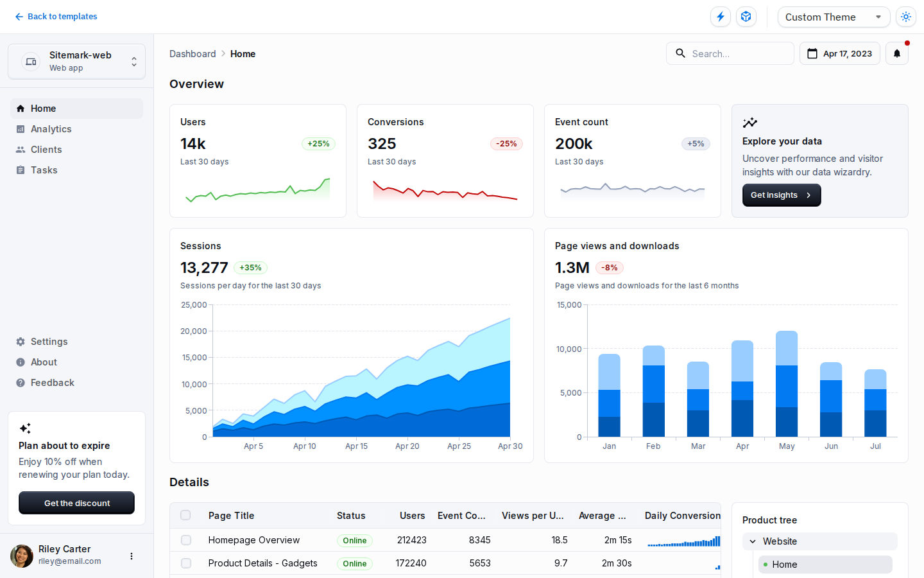This screenshot has height=578, width=924.
Task: Click the Get insights button
Action: point(782,195)
